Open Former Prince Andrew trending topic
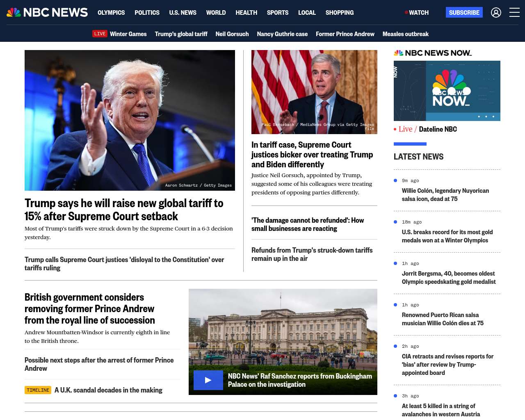525x420 pixels. 345,34
